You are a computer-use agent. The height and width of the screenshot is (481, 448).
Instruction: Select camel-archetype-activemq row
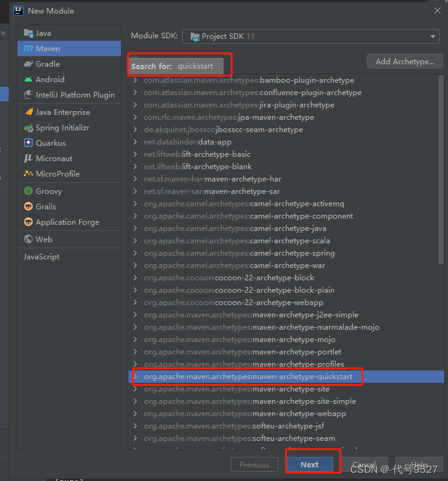click(x=286, y=204)
